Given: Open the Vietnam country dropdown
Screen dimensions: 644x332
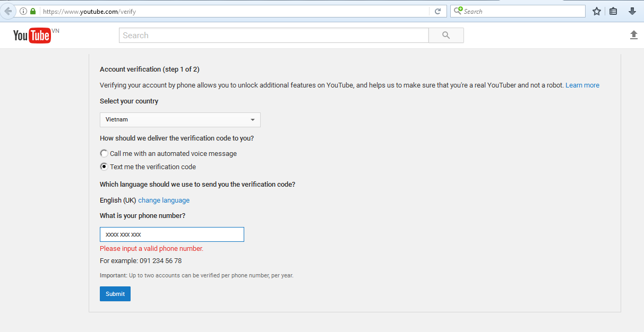Looking at the screenshot, I should click(180, 120).
